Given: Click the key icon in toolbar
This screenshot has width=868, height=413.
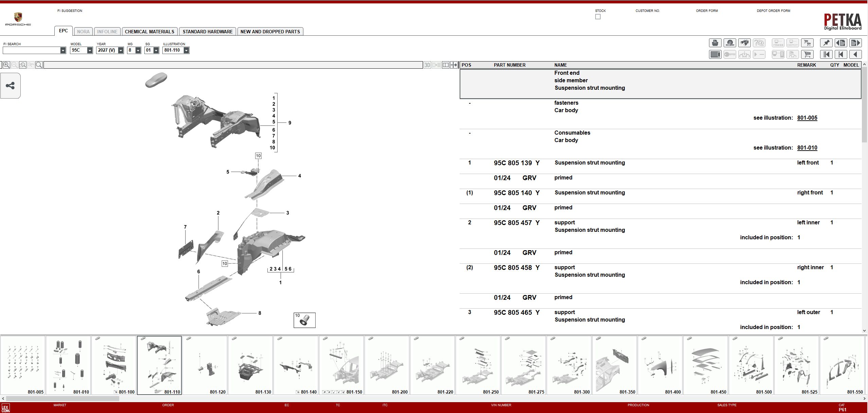Looking at the screenshot, I should click(730, 54).
